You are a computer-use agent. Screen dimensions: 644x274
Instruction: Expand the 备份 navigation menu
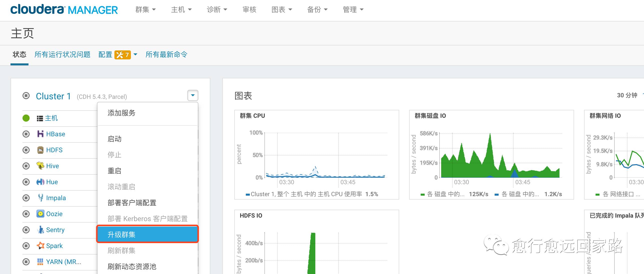point(317,9)
